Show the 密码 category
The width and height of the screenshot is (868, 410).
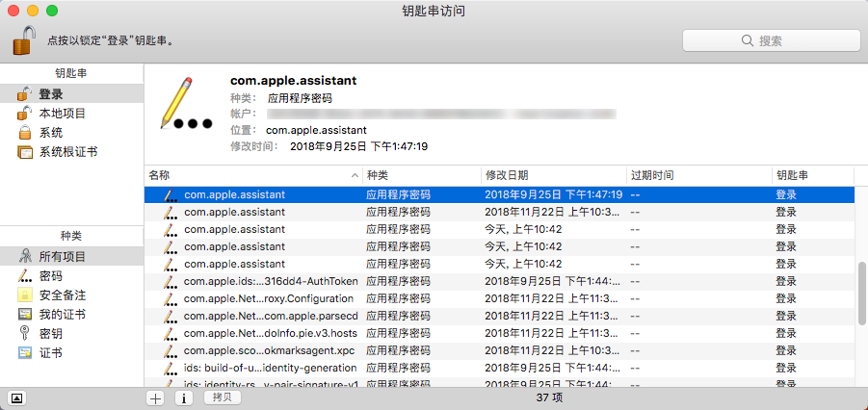coord(51,276)
